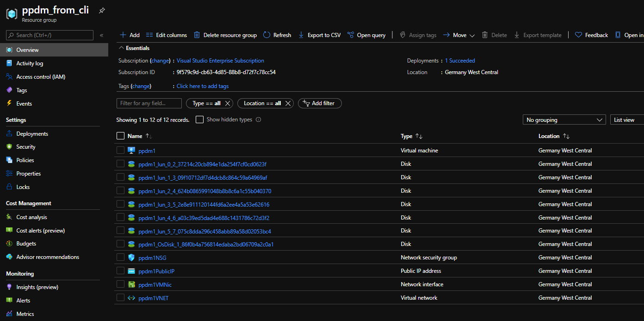Click the Security shield icon in sidebar
This screenshot has width=644, height=321.
click(9, 147)
